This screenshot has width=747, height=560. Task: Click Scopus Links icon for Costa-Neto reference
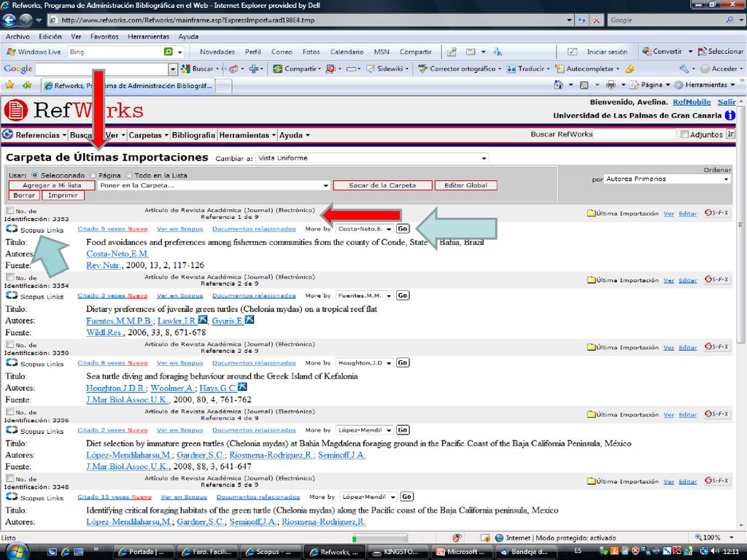click(12, 229)
